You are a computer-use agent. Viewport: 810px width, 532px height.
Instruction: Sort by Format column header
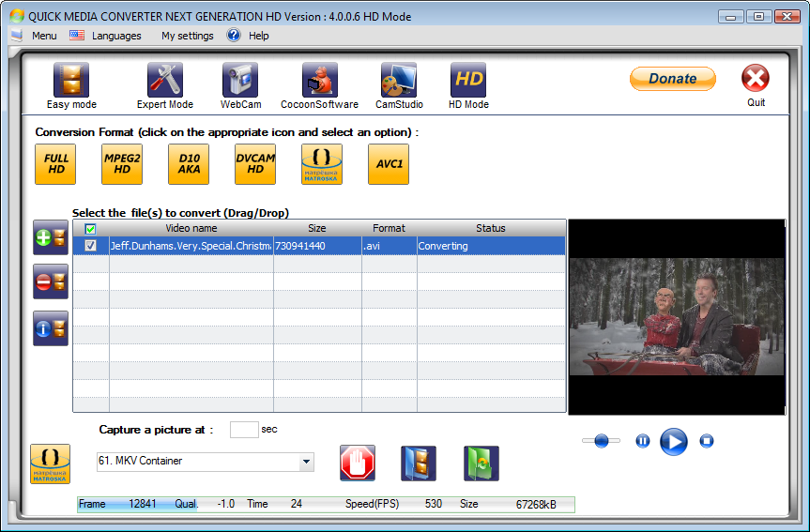click(389, 228)
